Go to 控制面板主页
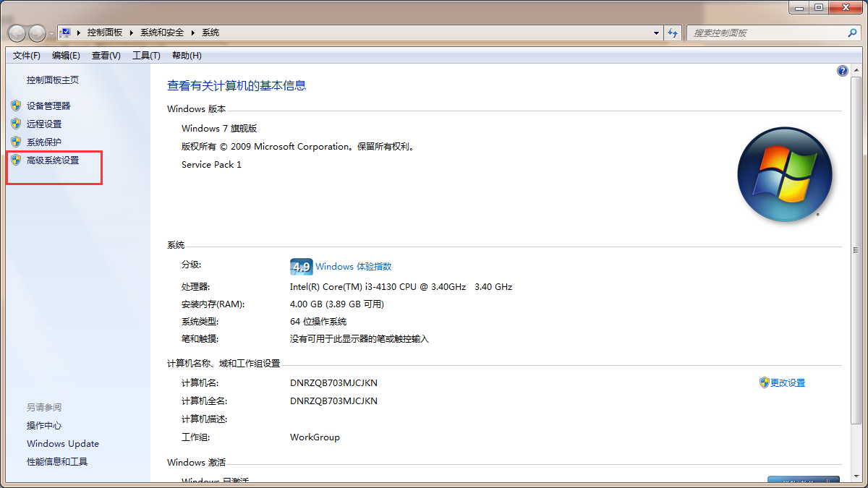The height and width of the screenshot is (488, 868). click(x=53, y=80)
